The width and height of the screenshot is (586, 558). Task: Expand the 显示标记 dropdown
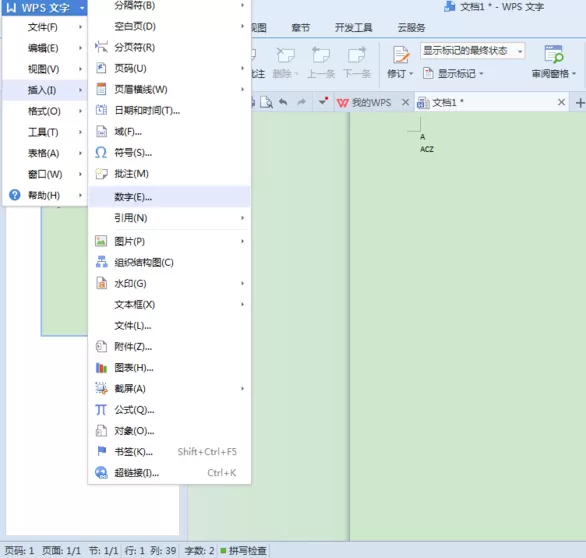[x=481, y=74]
